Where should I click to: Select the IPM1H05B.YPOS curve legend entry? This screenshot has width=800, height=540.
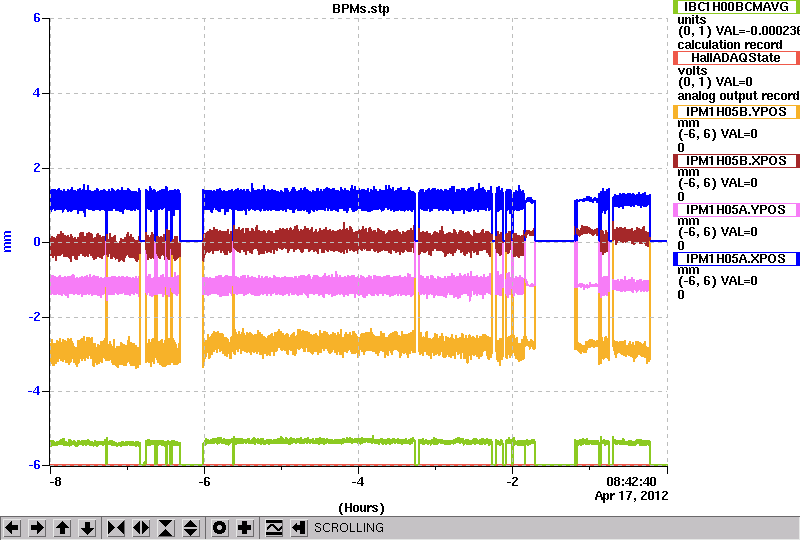point(736,112)
